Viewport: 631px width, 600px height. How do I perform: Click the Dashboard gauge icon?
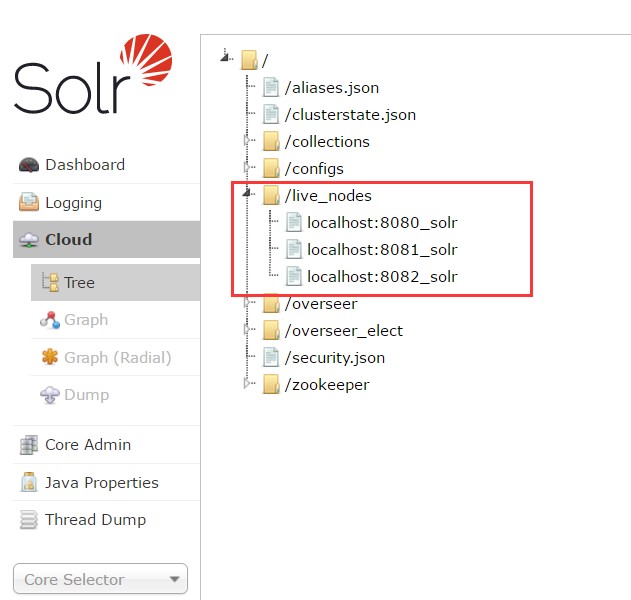(x=29, y=165)
